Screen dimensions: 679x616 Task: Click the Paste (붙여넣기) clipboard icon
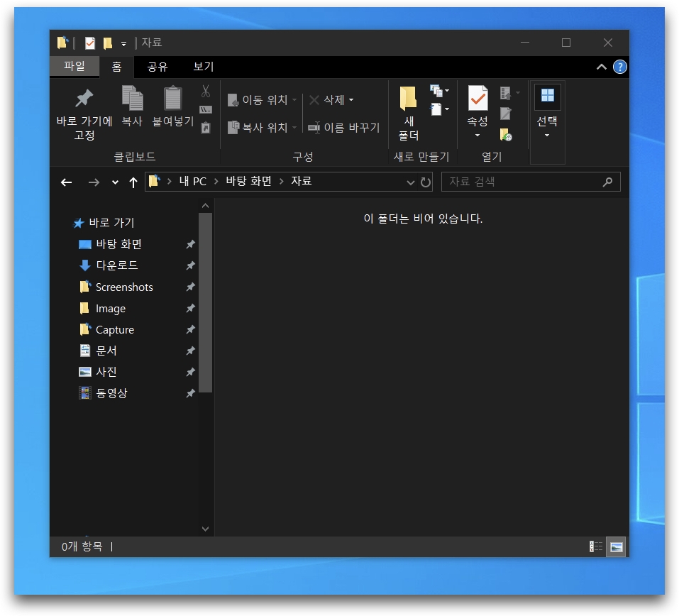tap(173, 99)
